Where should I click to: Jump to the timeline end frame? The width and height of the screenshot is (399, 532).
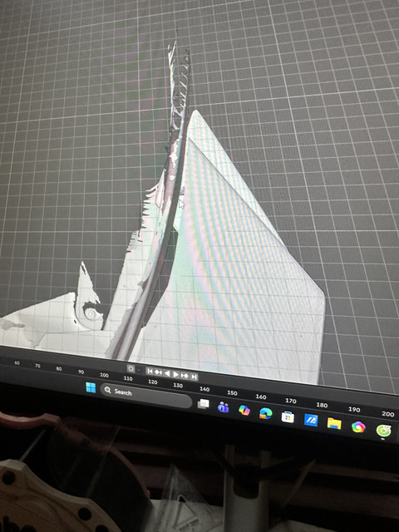coord(194,377)
